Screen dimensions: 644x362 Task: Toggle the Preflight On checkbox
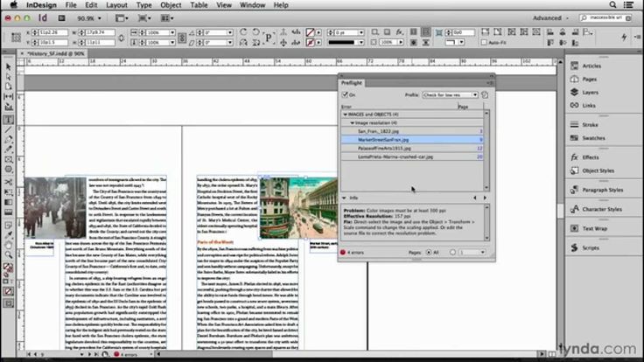tap(346, 94)
